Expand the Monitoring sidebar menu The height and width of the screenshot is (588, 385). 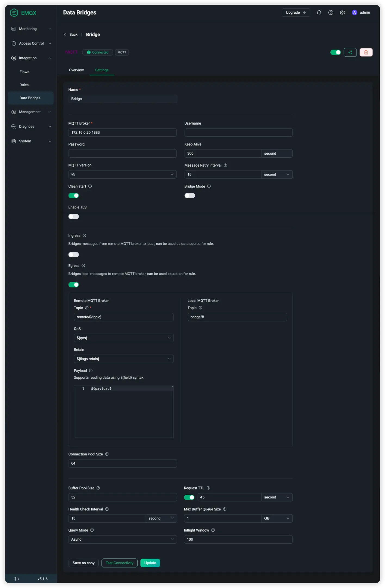click(31, 29)
